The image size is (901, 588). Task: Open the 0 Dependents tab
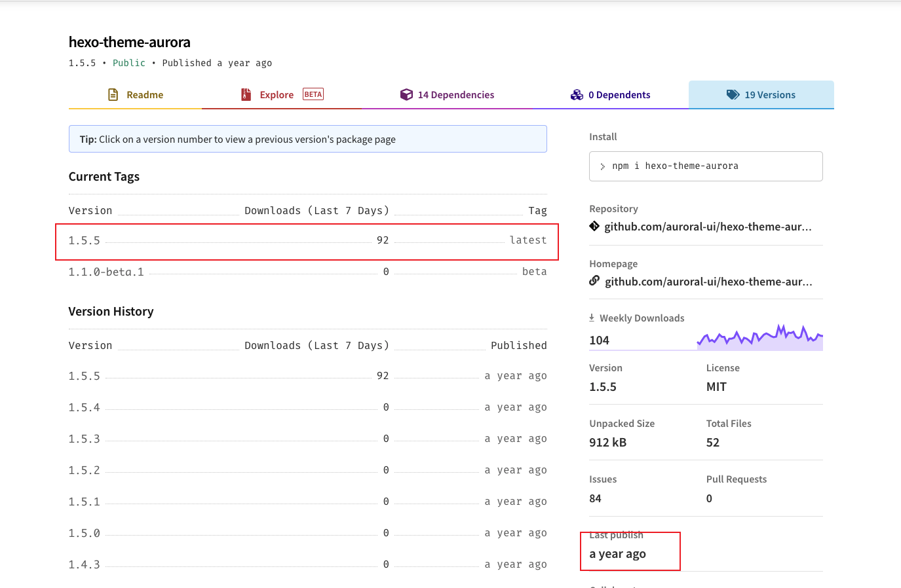(x=610, y=95)
